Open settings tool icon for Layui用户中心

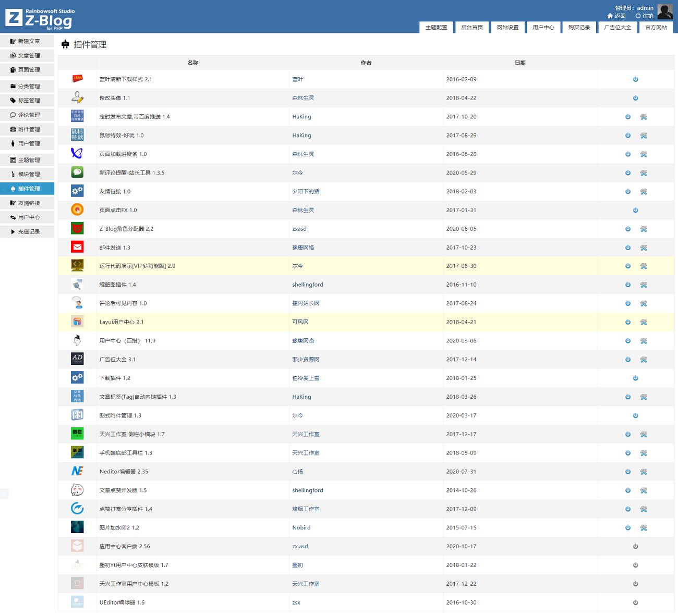coord(644,322)
